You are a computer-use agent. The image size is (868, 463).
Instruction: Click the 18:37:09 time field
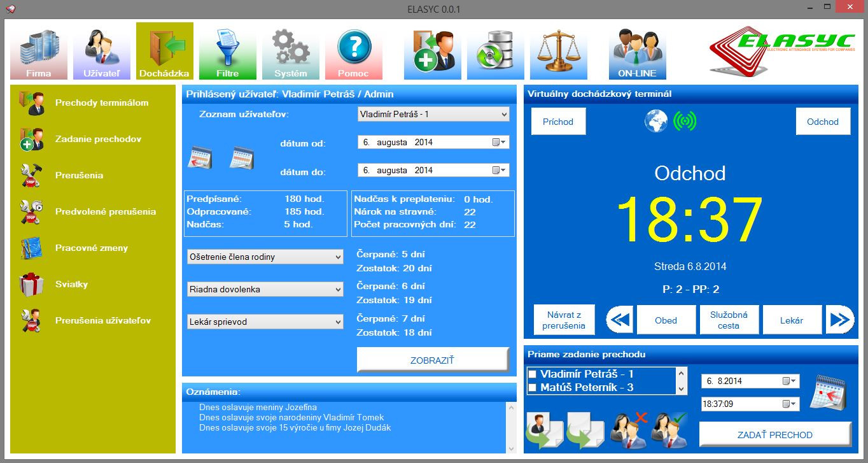coord(750,404)
